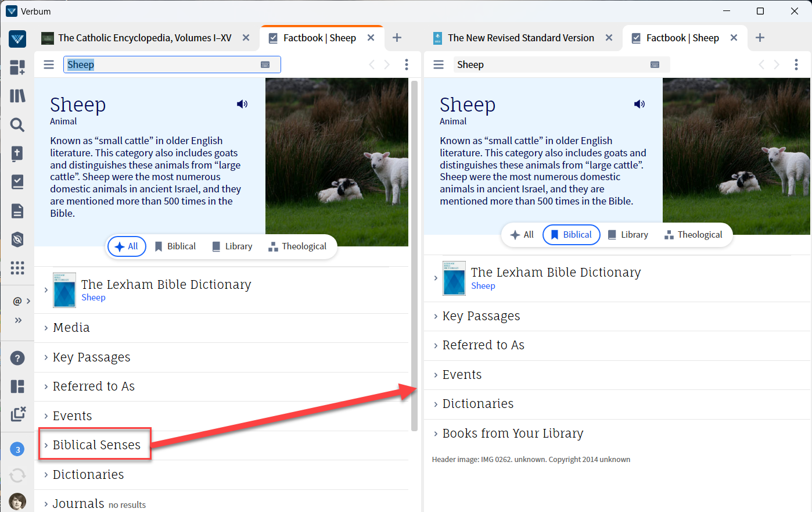The image size is (812, 512).
Task: Open left panel three-dot options menu
Action: click(407, 65)
